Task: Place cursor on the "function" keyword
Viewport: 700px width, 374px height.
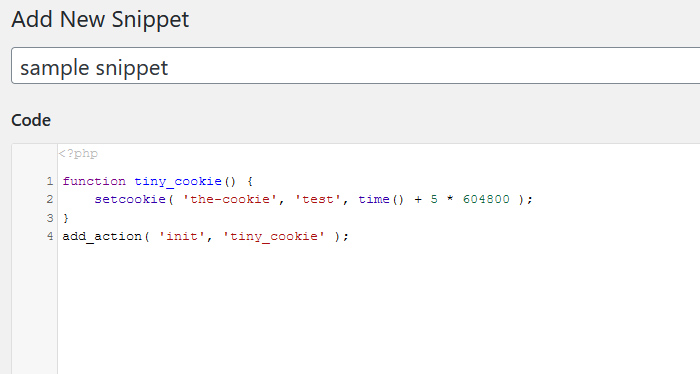Action: 94,181
